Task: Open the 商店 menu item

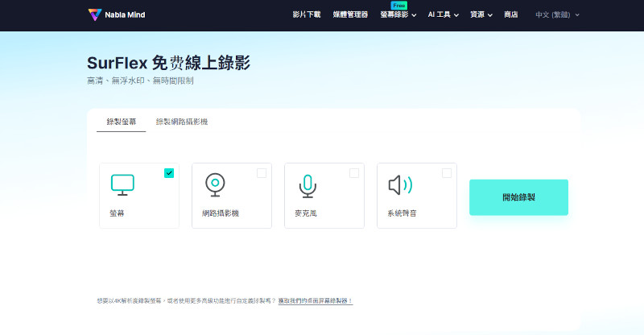Action: coord(511,14)
